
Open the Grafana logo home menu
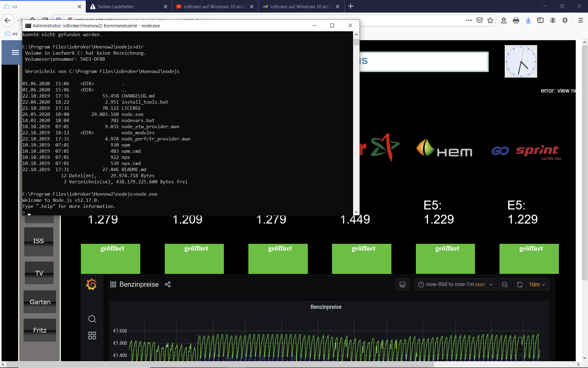pos(91,284)
